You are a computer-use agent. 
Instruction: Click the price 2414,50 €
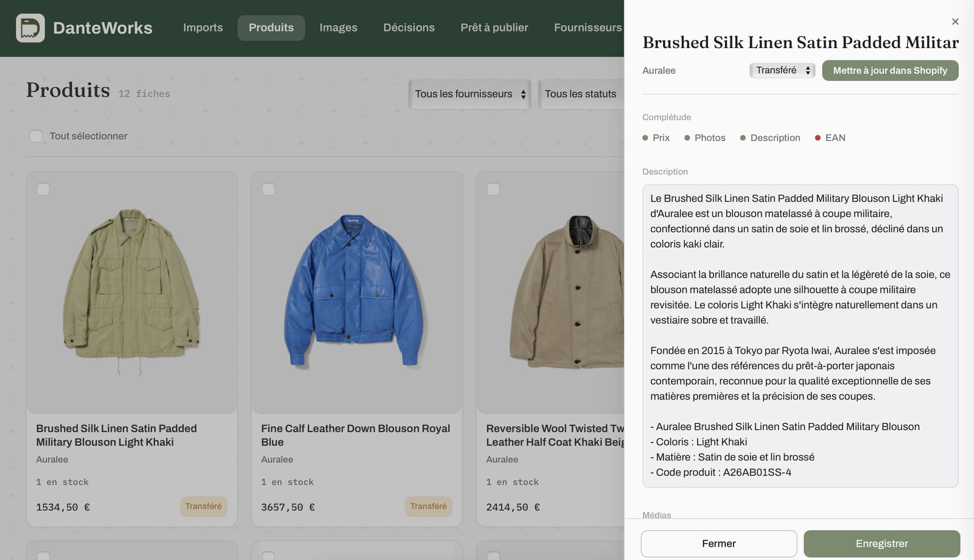(x=513, y=507)
